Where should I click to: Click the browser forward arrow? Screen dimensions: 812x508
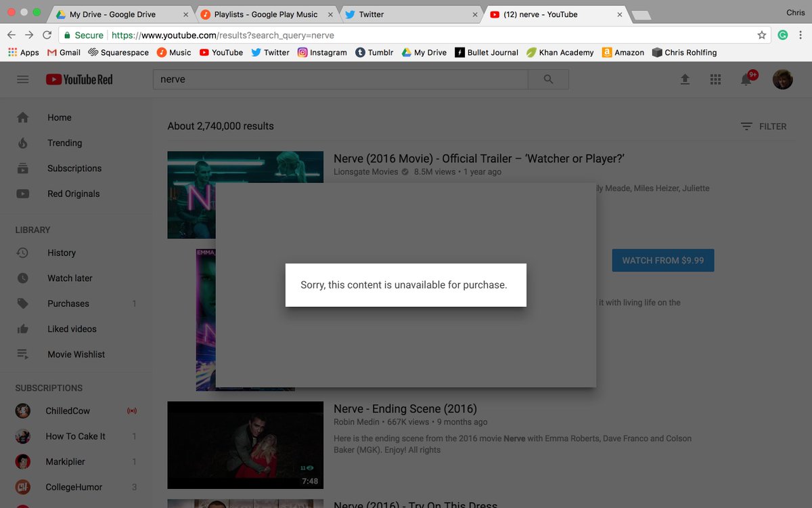pos(29,35)
